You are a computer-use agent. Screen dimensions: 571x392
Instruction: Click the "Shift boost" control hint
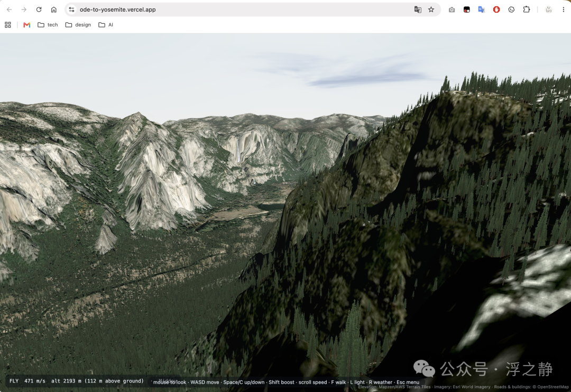pos(281,382)
